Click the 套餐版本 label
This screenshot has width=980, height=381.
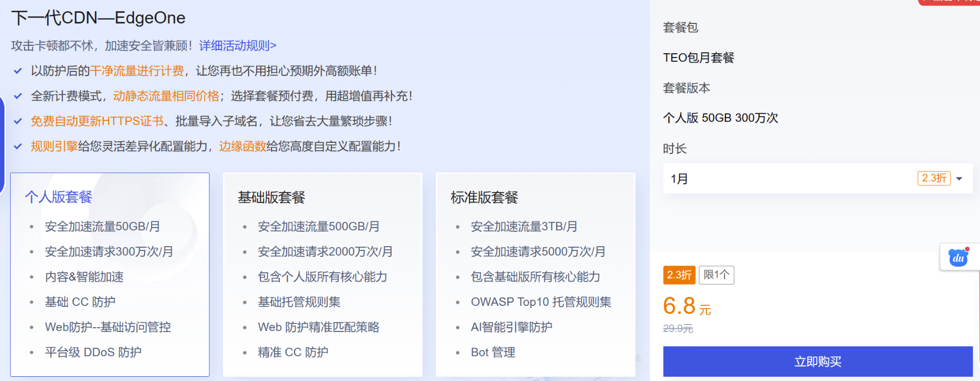point(687,88)
